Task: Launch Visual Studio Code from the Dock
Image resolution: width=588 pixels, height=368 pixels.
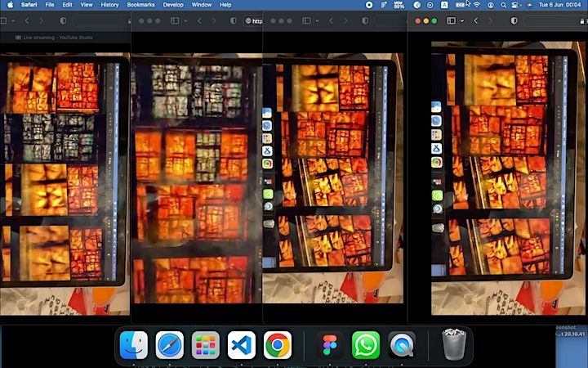Action: (241, 345)
